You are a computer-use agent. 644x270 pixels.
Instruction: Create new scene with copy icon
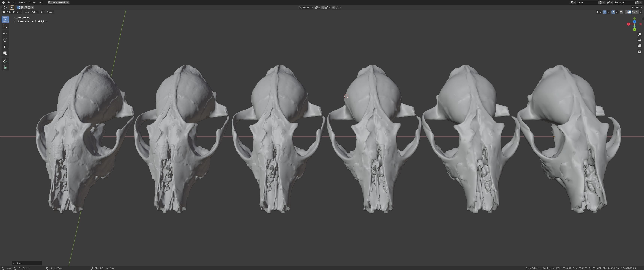pos(600,2)
